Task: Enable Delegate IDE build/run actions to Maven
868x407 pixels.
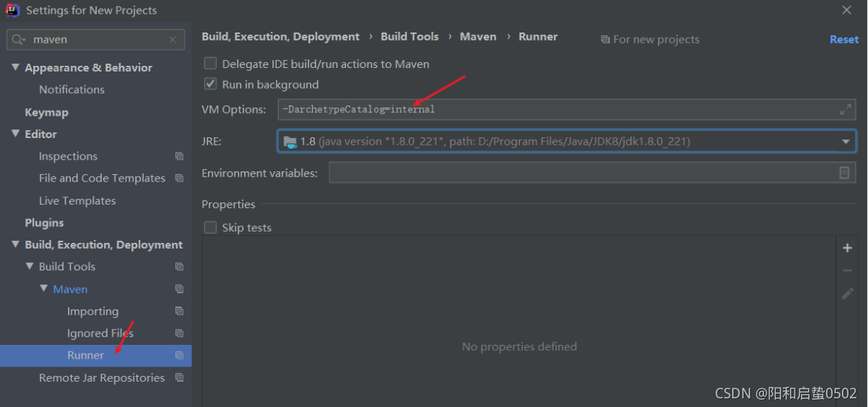Action: 210,64
